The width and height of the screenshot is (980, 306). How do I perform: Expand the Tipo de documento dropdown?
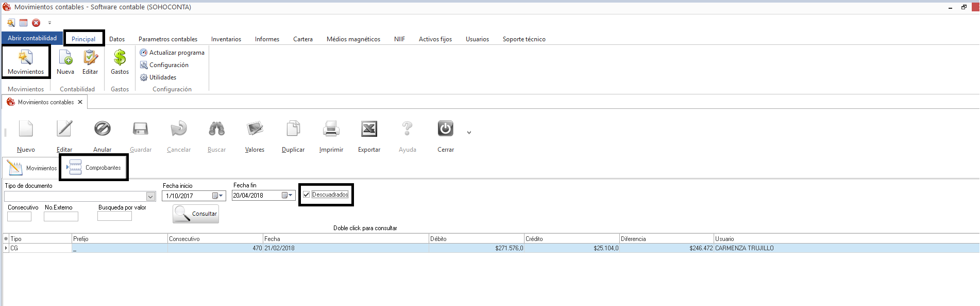point(150,197)
